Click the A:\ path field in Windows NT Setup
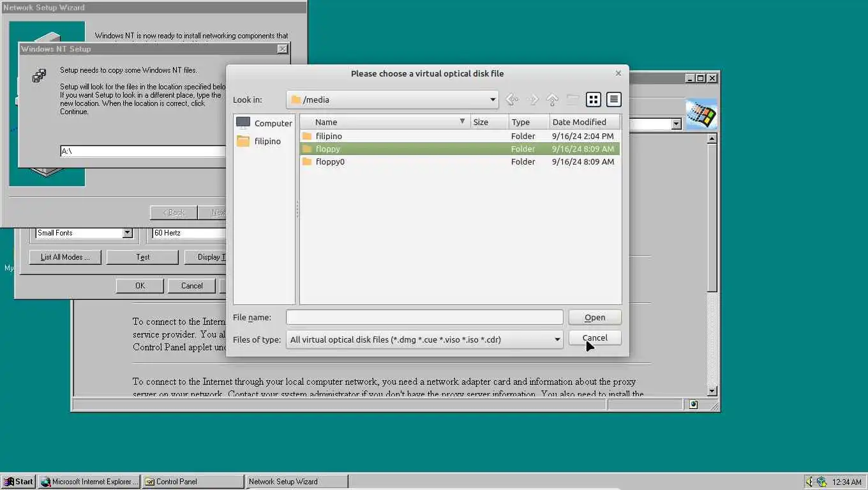 pos(143,151)
